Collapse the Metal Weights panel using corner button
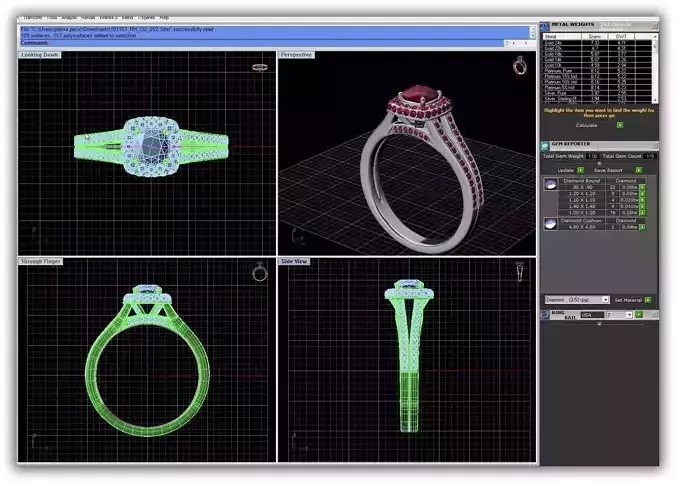 click(x=654, y=27)
